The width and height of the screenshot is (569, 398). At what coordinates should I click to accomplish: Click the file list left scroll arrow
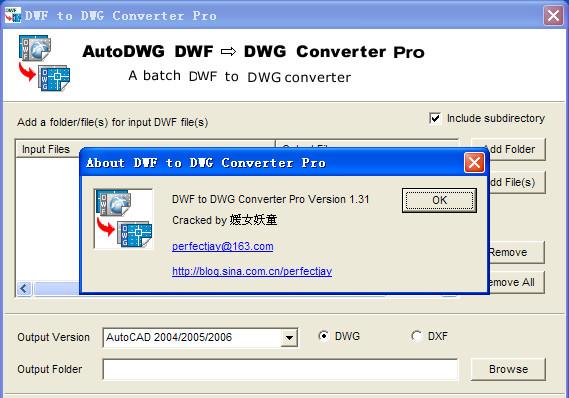pos(24,289)
